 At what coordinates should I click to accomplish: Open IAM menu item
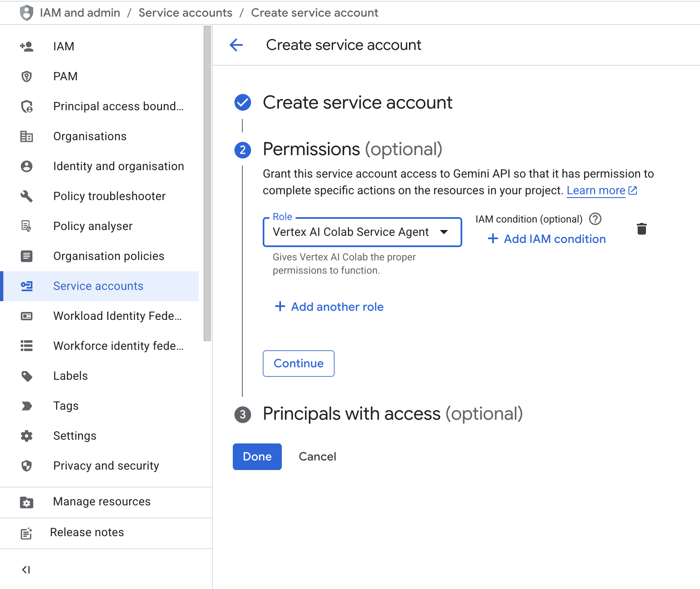click(x=99, y=46)
